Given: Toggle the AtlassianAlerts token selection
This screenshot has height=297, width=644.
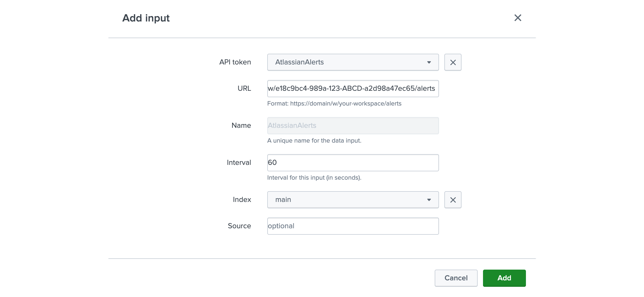Looking at the screenshot, I should click(428, 62).
